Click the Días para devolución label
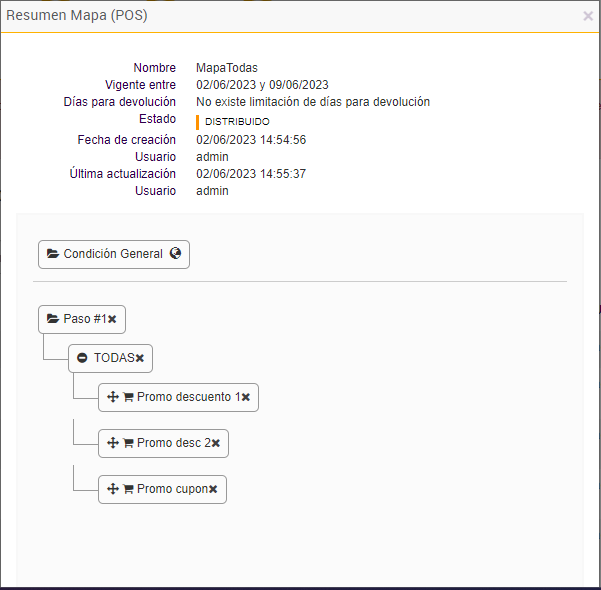Image resolution: width=601 pixels, height=590 pixels. point(120,102)
